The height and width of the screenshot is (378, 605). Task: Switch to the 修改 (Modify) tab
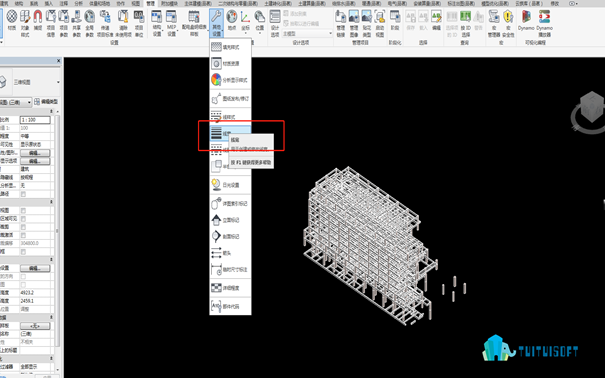pos(554,3)
